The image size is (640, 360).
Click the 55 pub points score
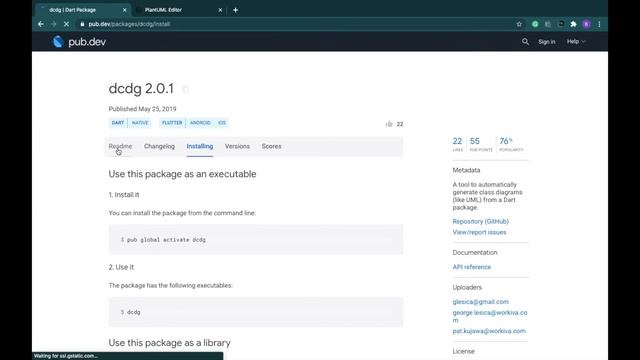tap(481, 144)
